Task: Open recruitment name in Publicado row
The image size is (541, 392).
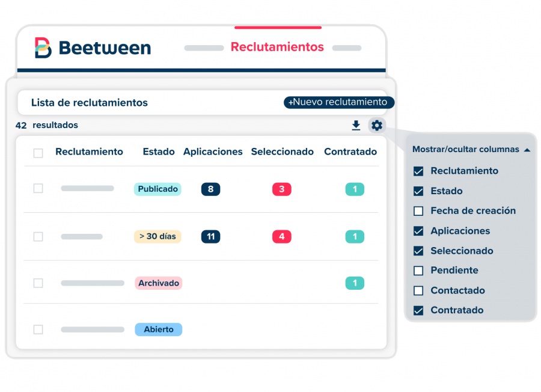Action: 87,188
